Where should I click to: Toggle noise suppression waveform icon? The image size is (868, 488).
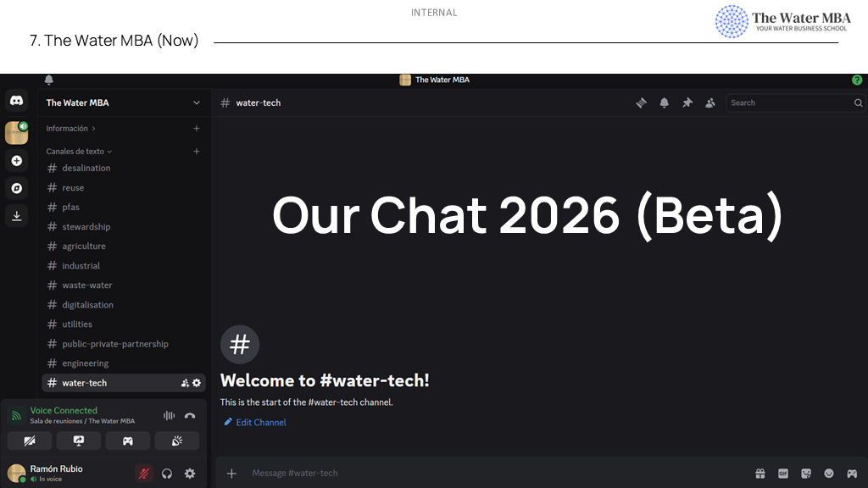[169, 415]
